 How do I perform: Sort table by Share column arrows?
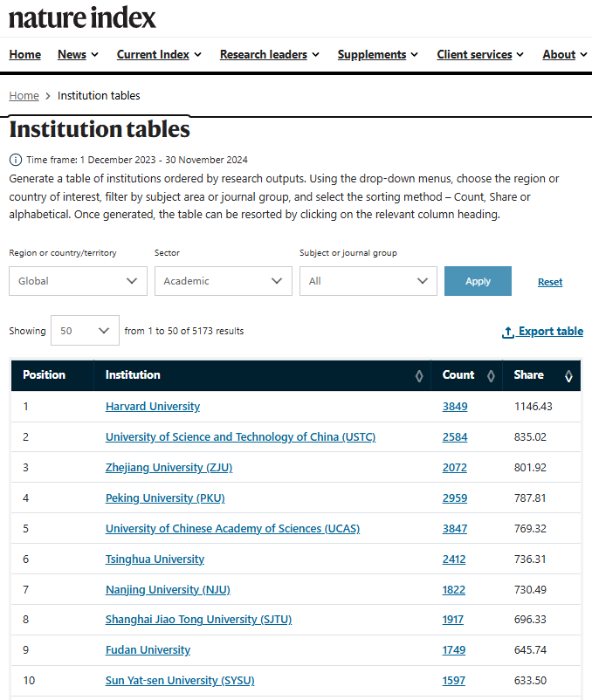[569, 375]
